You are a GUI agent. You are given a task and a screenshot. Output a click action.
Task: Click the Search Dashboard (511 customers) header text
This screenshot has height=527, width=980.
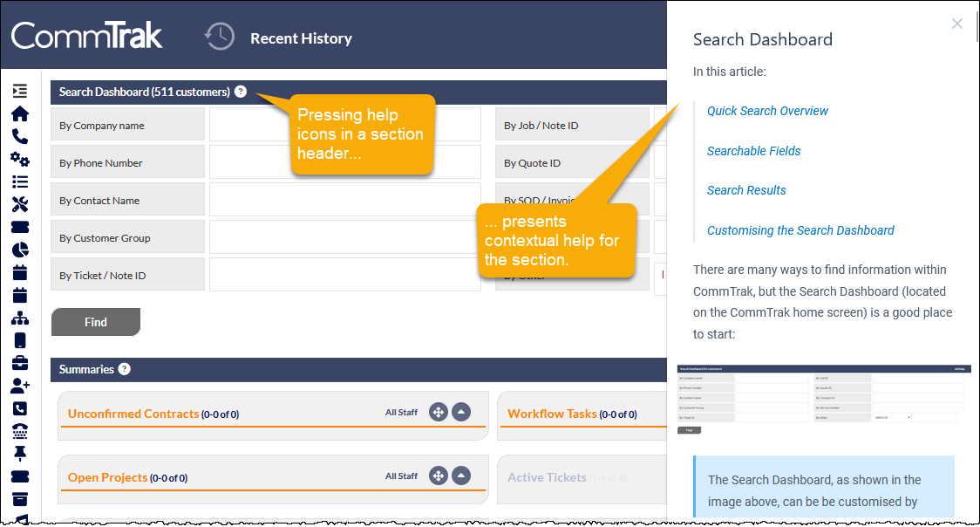pos(145,92)
